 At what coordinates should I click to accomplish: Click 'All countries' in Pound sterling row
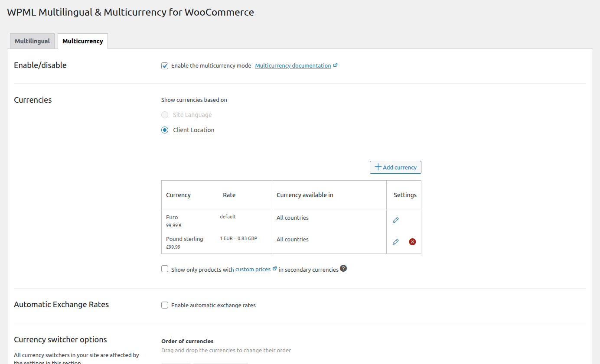click(293, 240)
